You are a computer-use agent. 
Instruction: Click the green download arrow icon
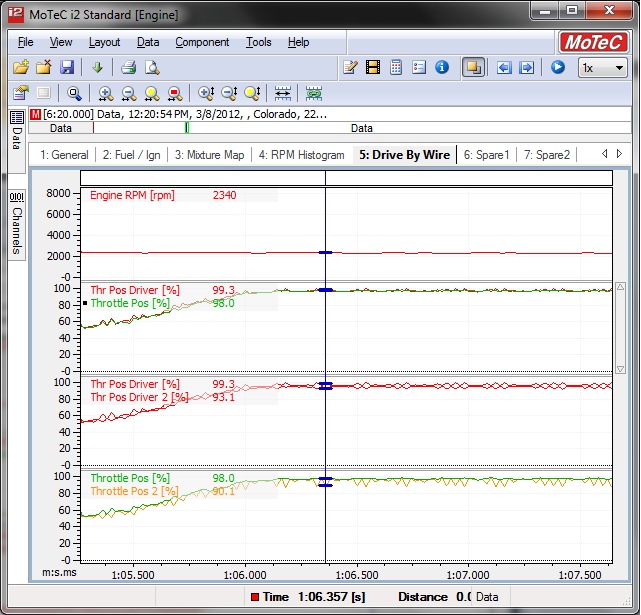(97, 67)
